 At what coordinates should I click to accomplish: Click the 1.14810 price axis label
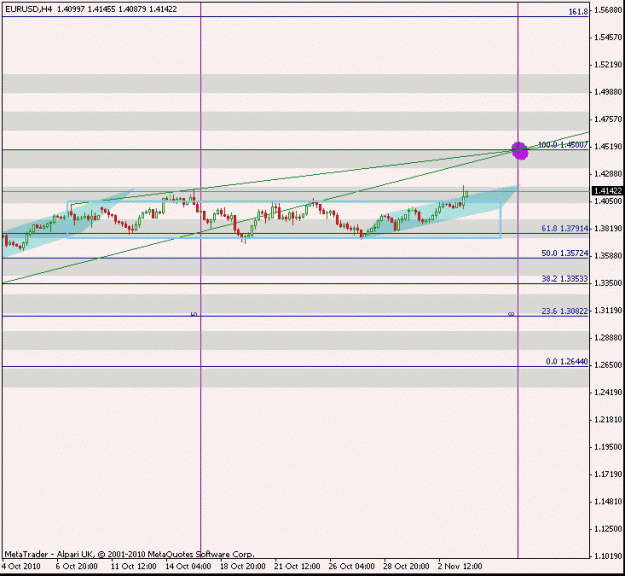(608, 501)
